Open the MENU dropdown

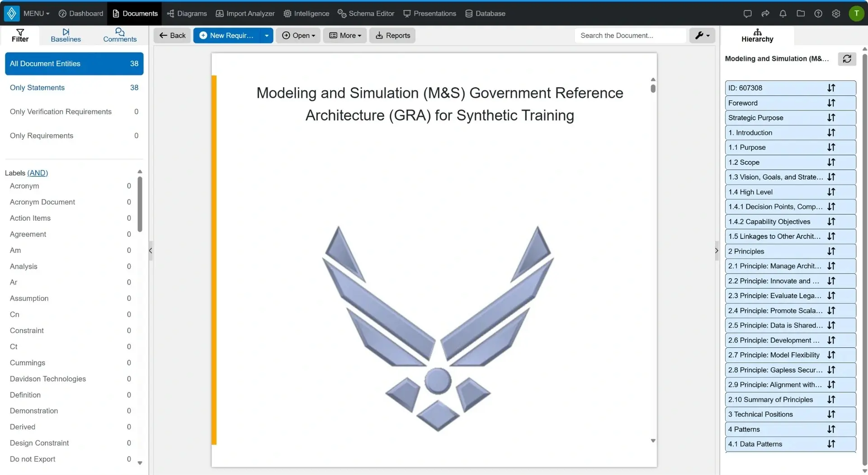[x=36, y=14]
